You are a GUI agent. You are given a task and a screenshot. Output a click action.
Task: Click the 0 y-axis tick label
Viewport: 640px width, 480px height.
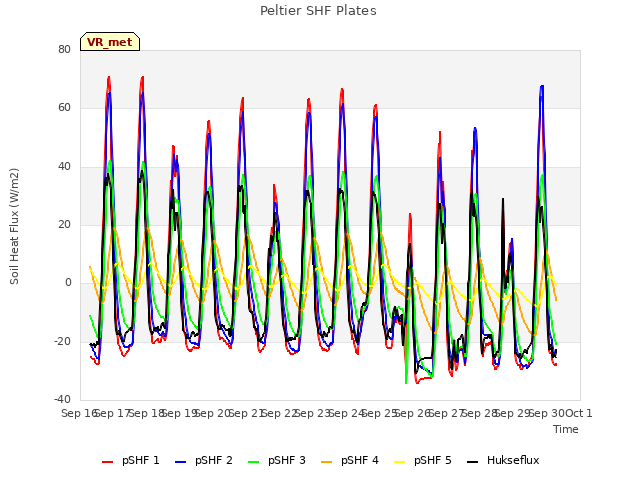point(68,282)
